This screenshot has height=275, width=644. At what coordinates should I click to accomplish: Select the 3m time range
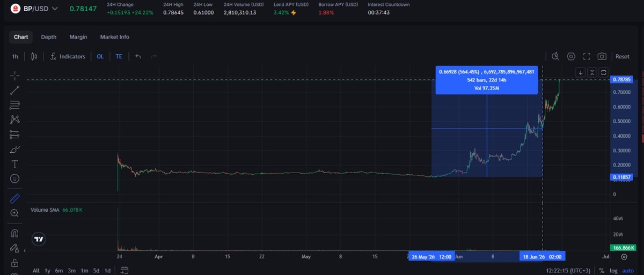[x=71, y=271]
